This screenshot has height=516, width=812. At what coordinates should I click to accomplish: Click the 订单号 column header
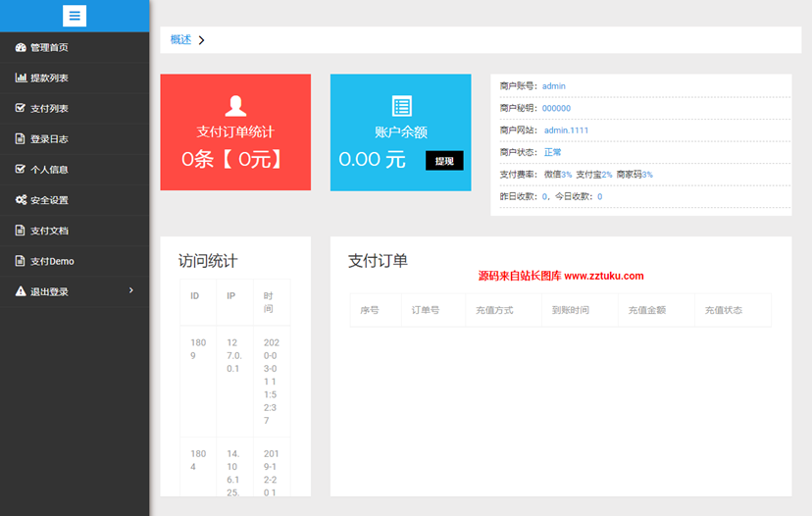(x=425, y=310)
